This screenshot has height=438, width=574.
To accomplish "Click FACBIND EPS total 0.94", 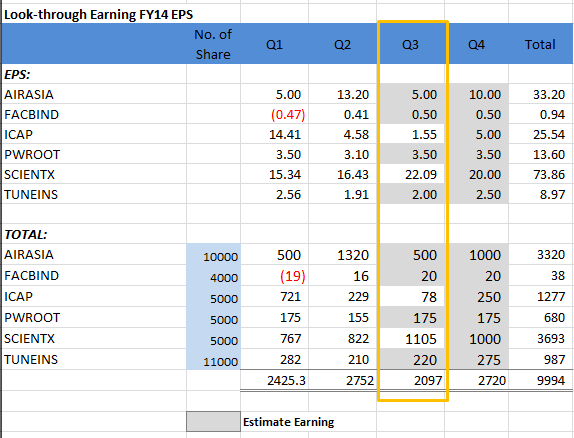I will point(552,115).
